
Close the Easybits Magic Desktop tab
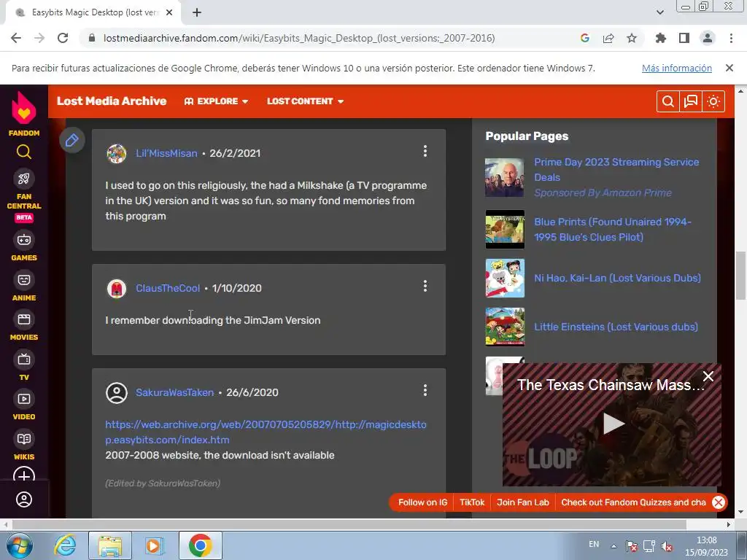pyautogui.click(x=169, y=13)
